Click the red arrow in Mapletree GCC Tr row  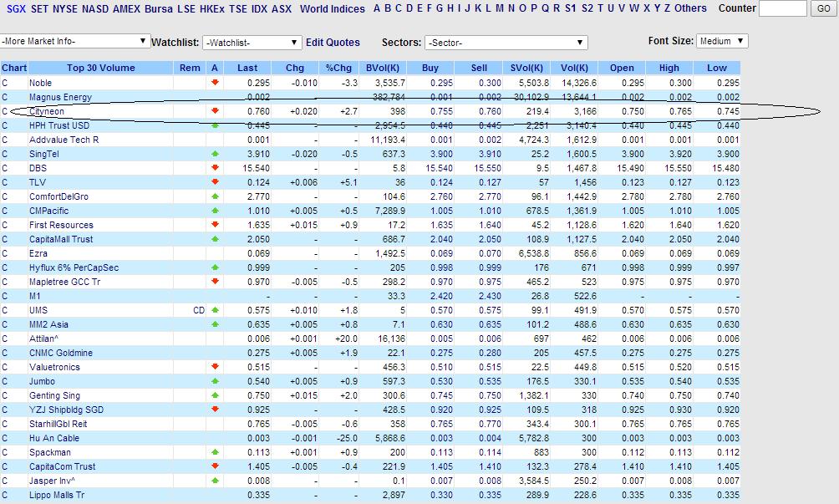tap(215, 282)
